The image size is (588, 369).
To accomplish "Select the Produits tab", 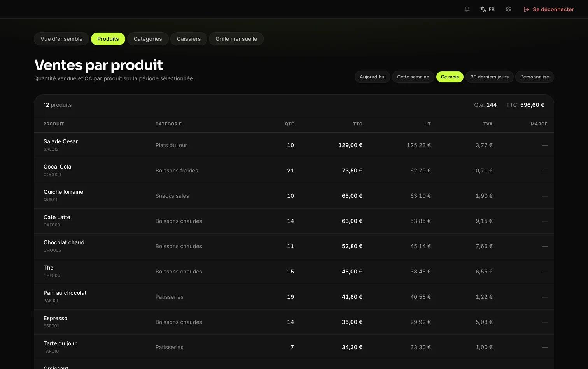I will click(x=108, y=39).
